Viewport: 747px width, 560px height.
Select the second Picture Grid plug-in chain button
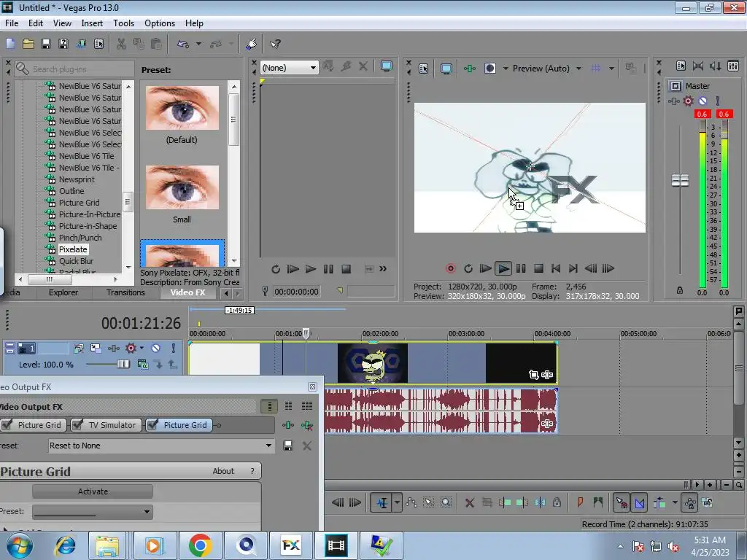(179, 425)
